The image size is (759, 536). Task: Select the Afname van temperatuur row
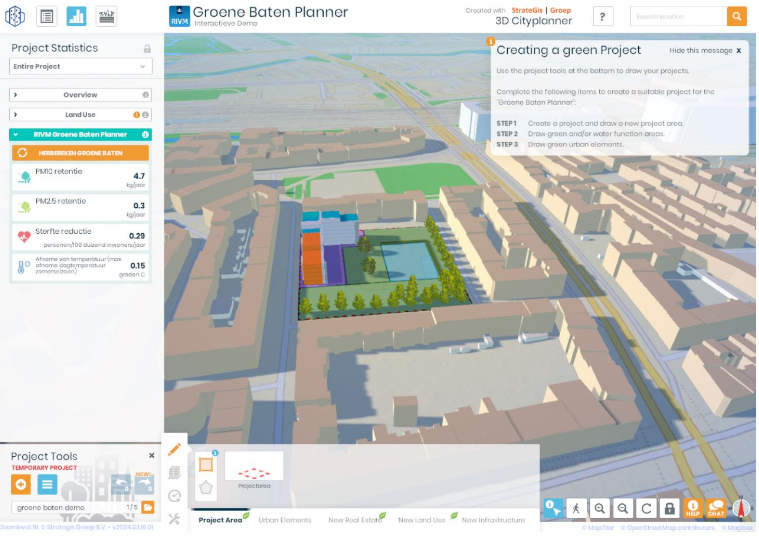click(x=80, y=267)
